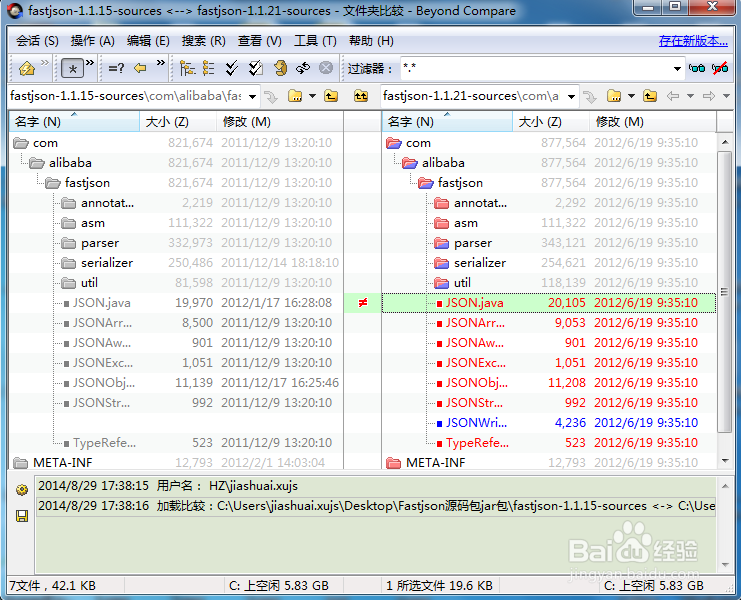
Task: Select the red TypeRefe... file in right pane
Action: pyautogui.click(x=477, y=443)
